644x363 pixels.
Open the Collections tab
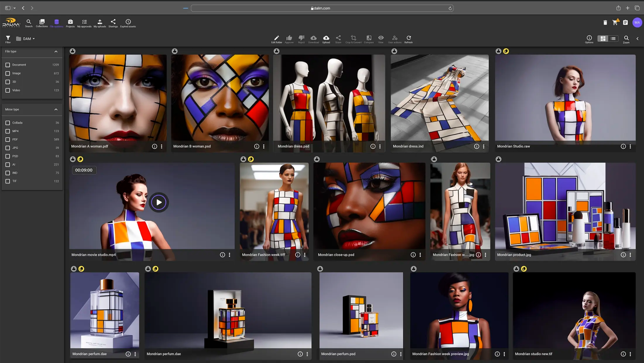tap(42, 23)
